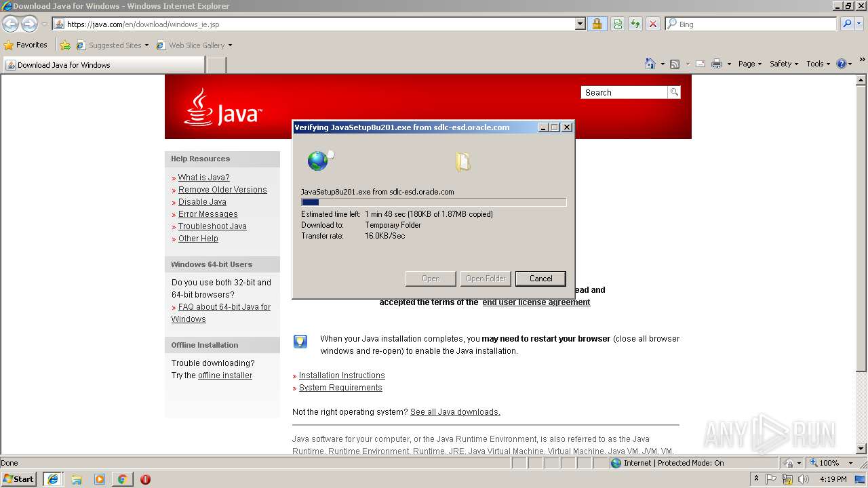Open security report lock icon
868x488 pixels.
(597, 24)
